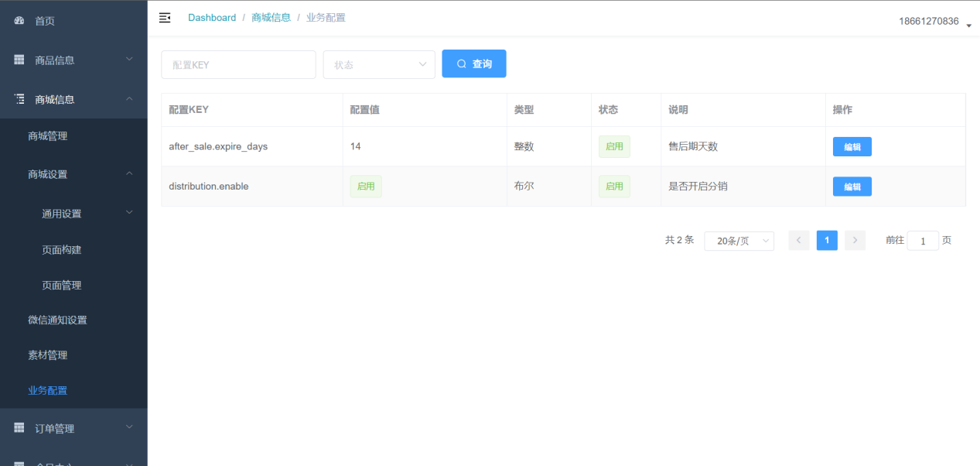Viewport: 980px width, 466px height.
Task: Open 微信通知设置 in the sidebar
Action: 57,320
